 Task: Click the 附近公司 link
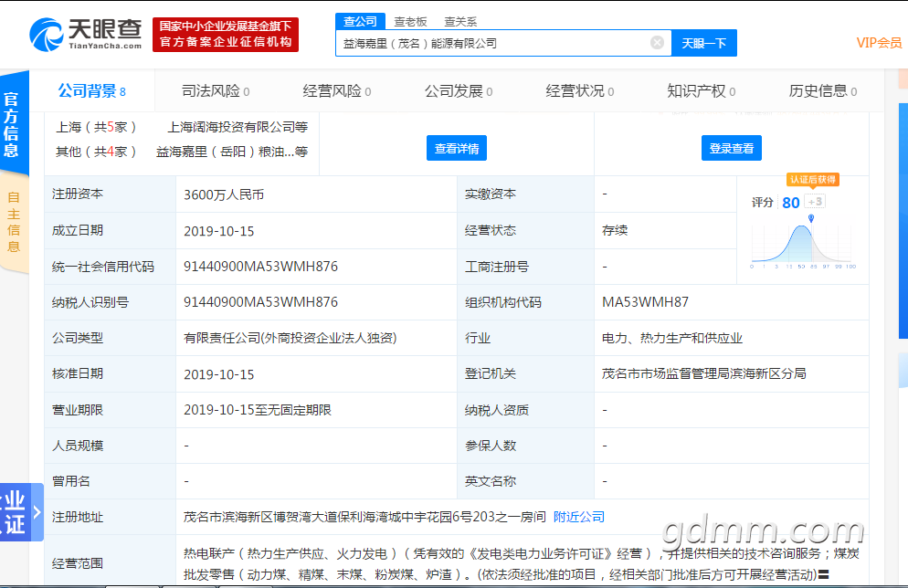578,517
